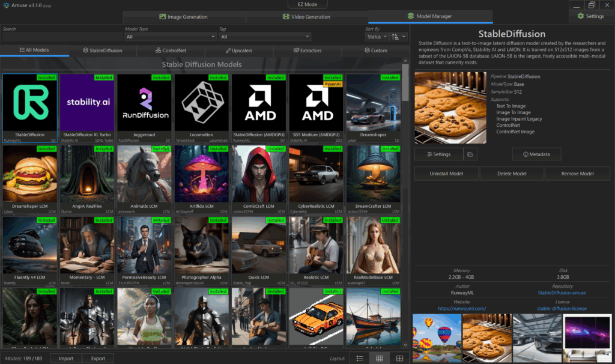Open the stable-diffusion-license link

pos(562,308)
